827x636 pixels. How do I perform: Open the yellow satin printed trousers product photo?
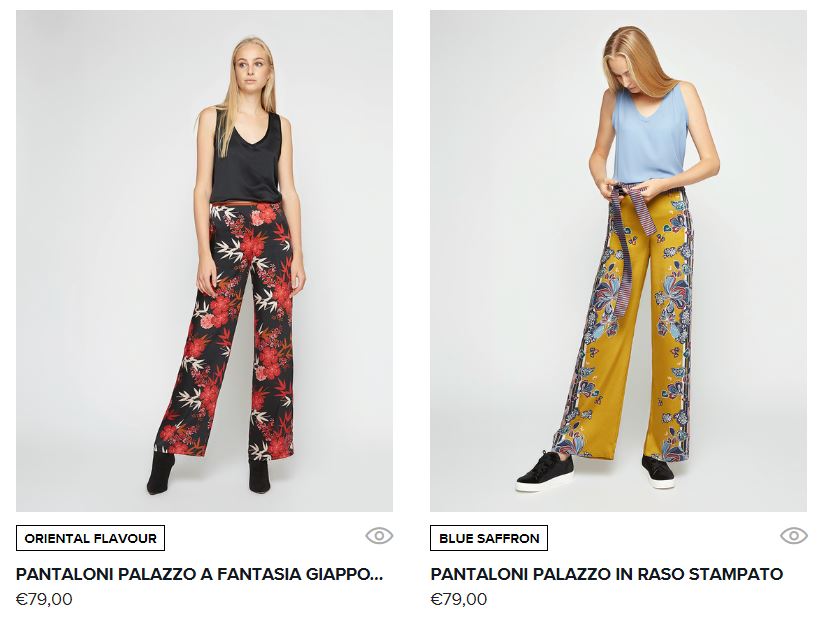(618, 261)
